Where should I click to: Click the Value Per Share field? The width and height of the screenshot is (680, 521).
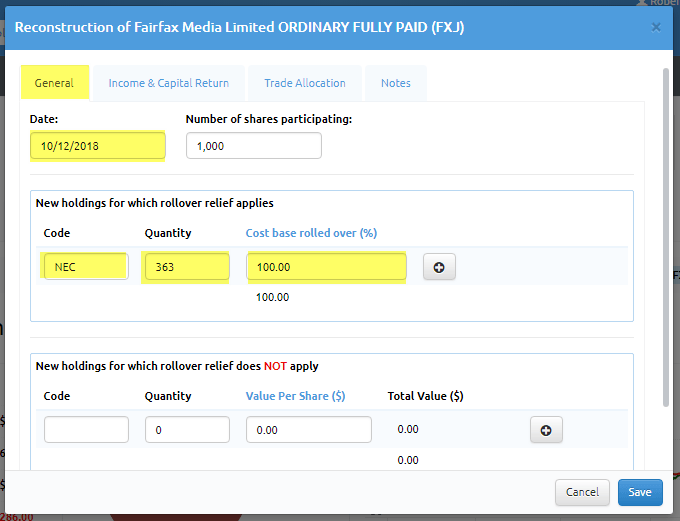coord(309,429)
